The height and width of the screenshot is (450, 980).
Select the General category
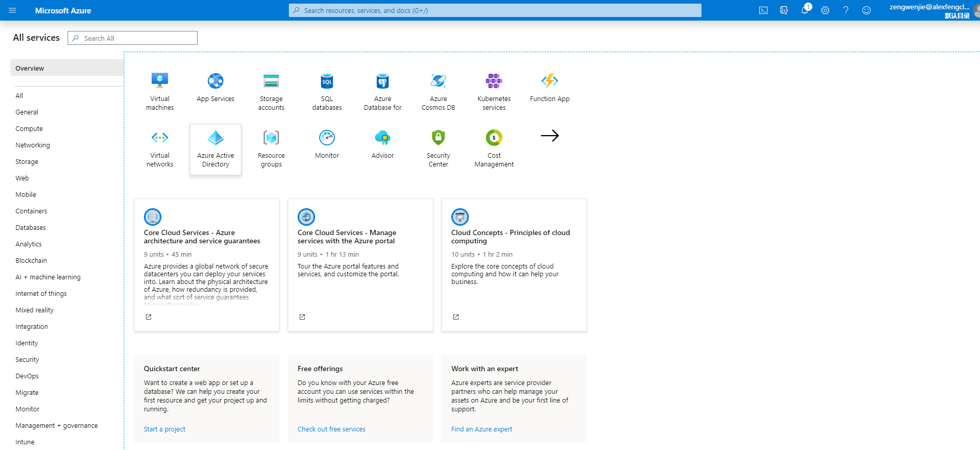click(x=27, y=112)
